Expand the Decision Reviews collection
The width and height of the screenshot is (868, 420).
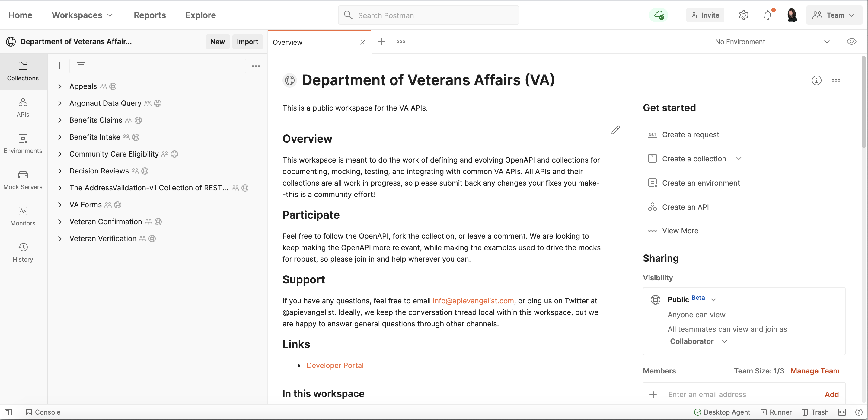pos(60,171)
